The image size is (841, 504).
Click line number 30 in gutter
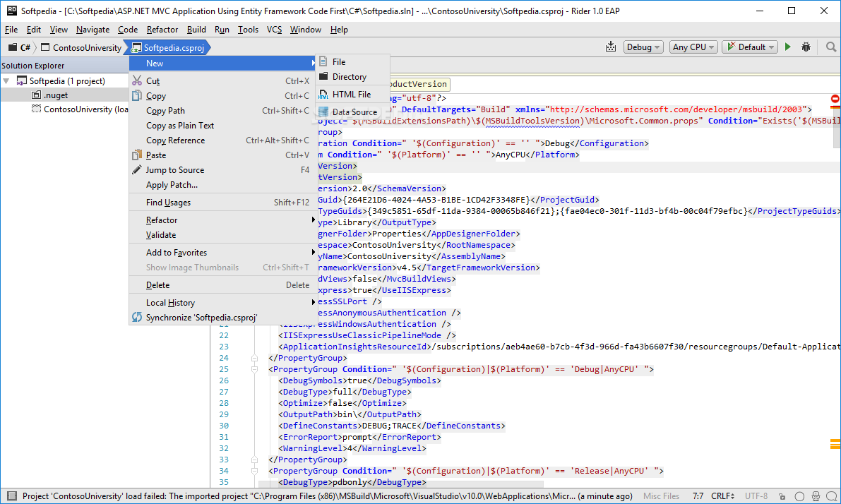(224, 426)
